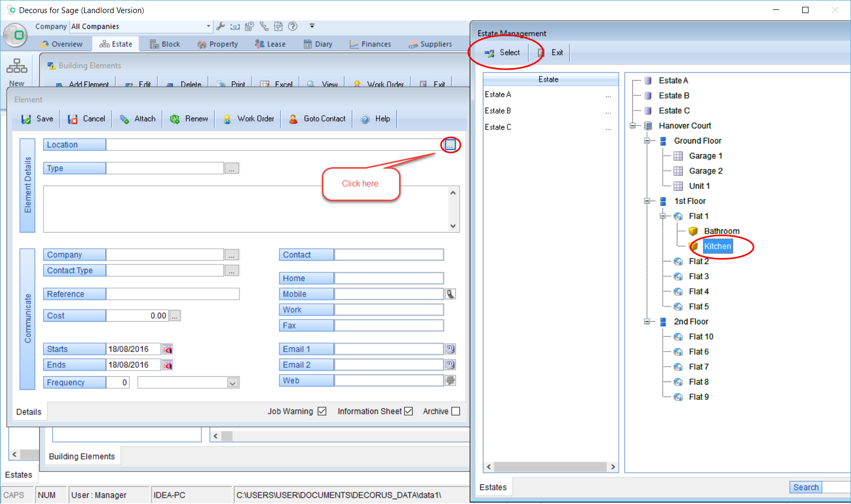The width and height of the screenshot is (851, 504).
Task: Click the Ground Floor icon in tree
Action: [663, 141]
